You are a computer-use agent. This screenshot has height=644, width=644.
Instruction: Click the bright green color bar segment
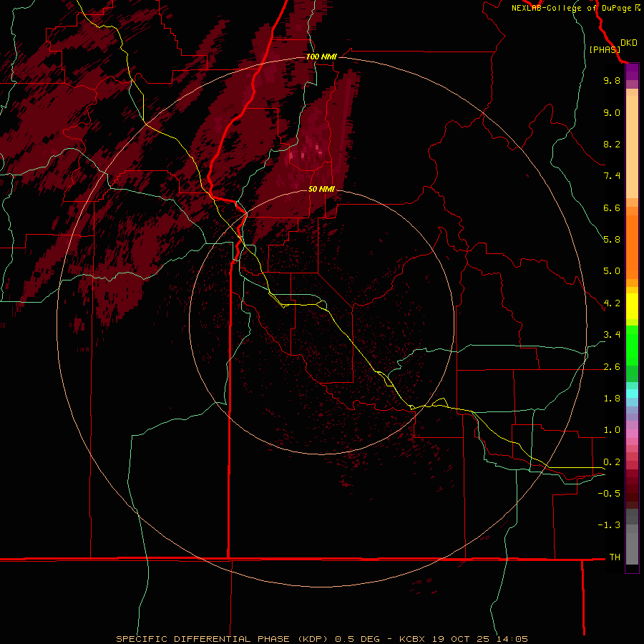pyautogui.click(x=632, y=345)
